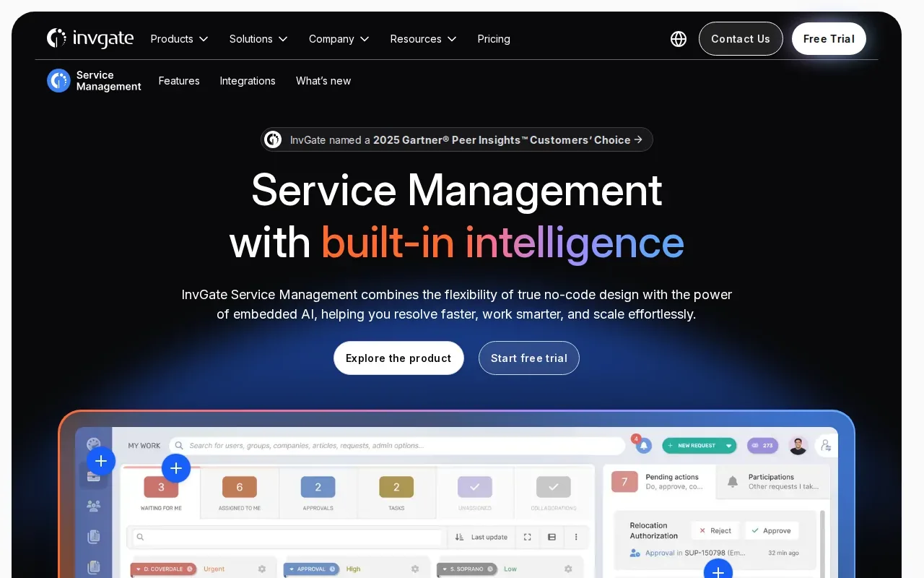Switch to the Participations tab
Viewport: 924px width, 578px height.
(772, 481)
